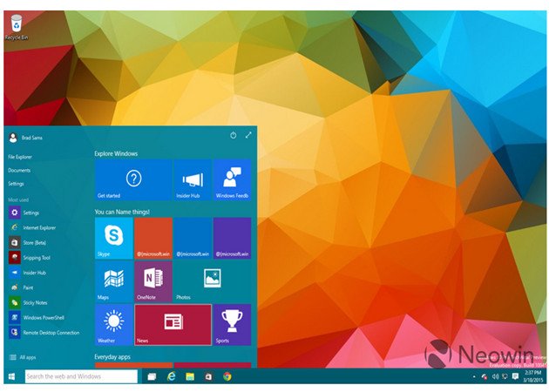Expand Start menu to full screen
Image resolution: width=549 pixels, height=392 pixels.
[248, 135]
